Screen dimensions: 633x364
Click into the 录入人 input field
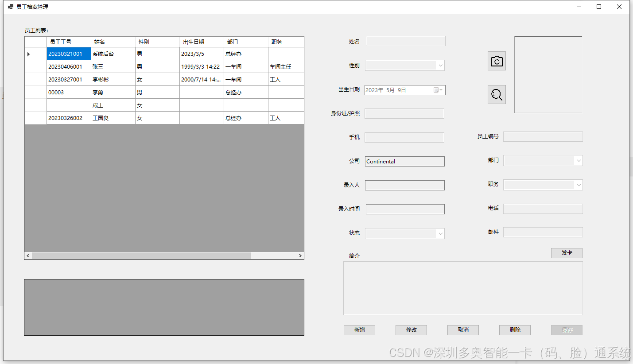pos(404,185)
